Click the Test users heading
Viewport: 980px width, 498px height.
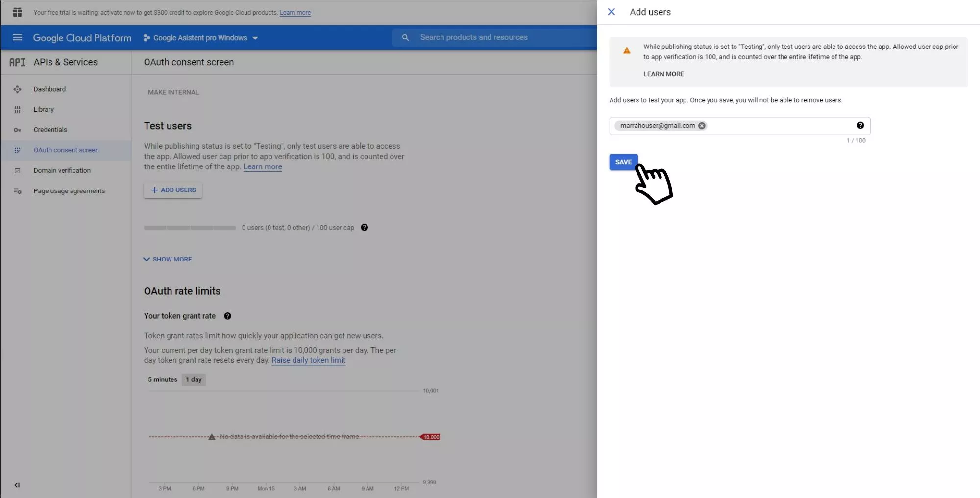click(x=168, y=126)
